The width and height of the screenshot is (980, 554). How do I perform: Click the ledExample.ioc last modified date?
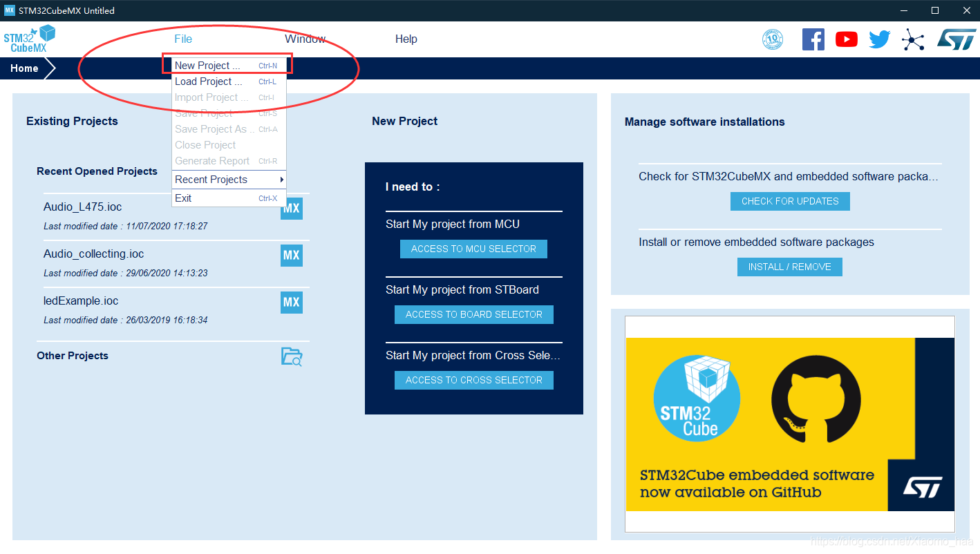pos(126,321)
